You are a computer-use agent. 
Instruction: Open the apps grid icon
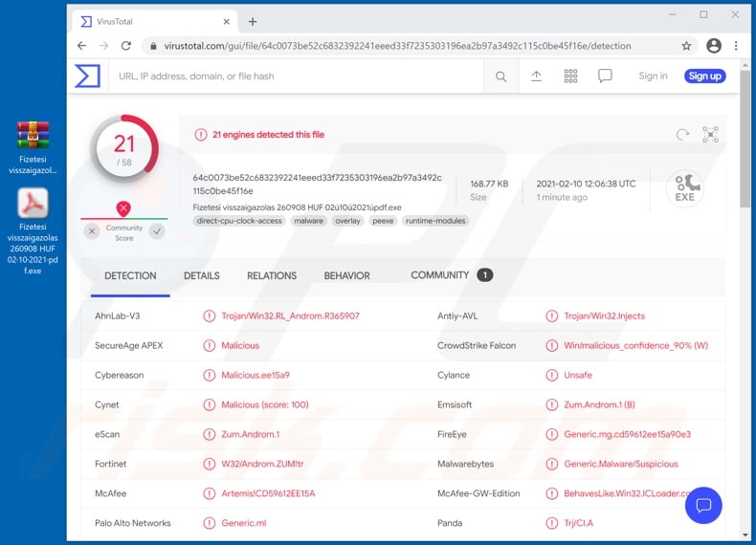[x=570, y=76]
